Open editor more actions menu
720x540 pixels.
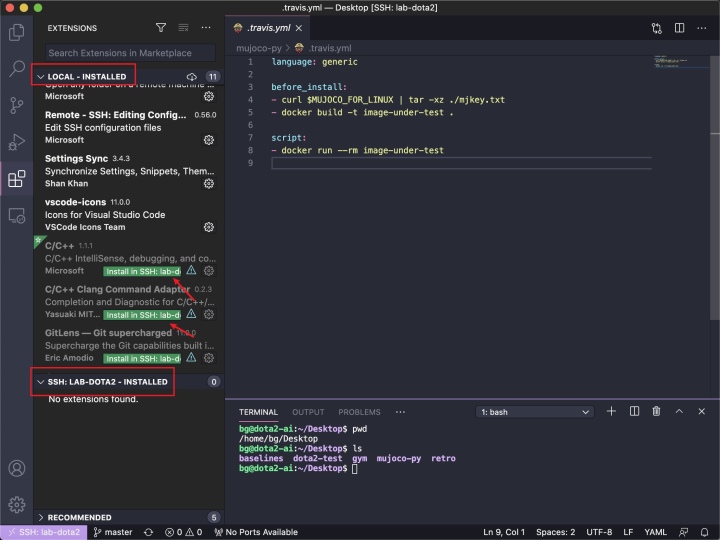pos(702,28)
